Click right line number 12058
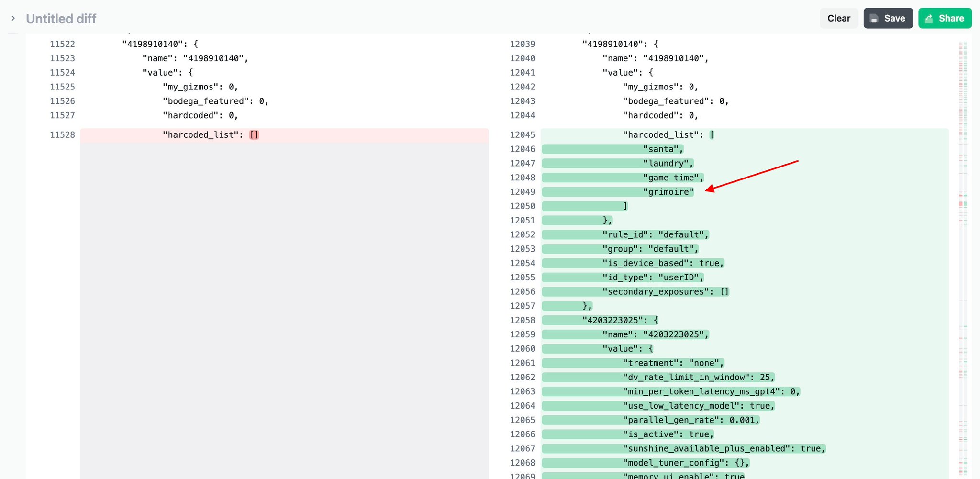Image resolution: width=980 pixels, height=479 pixels. tap(523, 320)
